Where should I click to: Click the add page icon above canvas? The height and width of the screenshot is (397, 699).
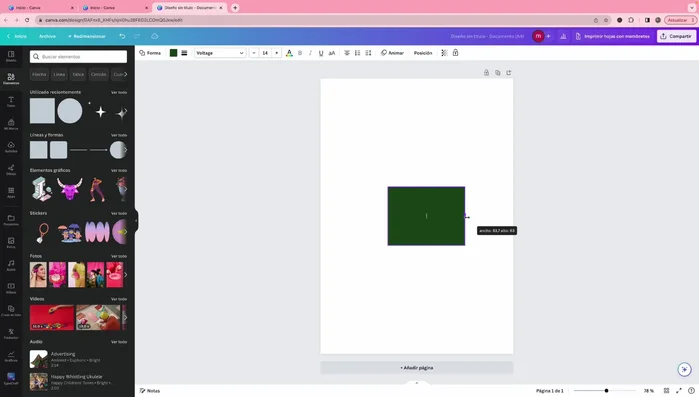[509, 73]
